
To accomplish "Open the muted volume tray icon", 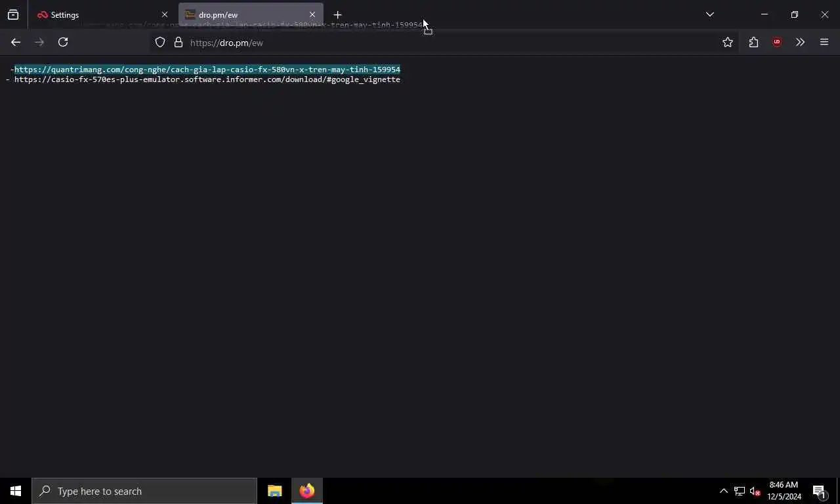I will coord(755,491).
